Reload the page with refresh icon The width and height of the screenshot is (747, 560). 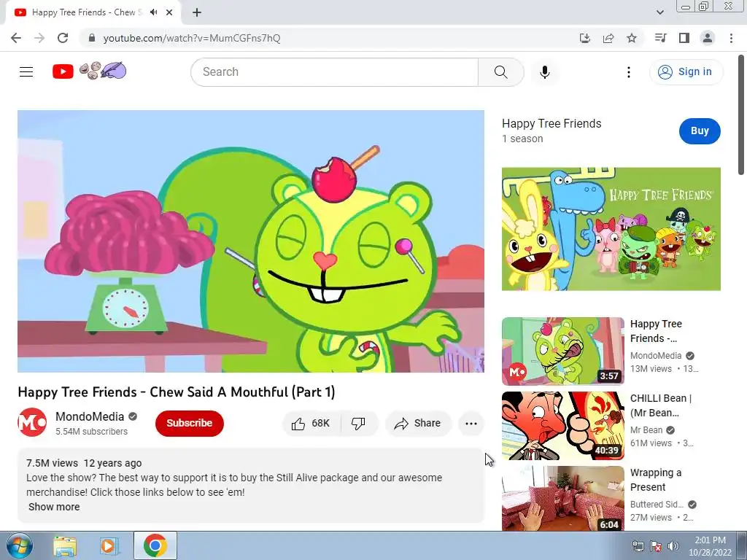coord(63,38)
